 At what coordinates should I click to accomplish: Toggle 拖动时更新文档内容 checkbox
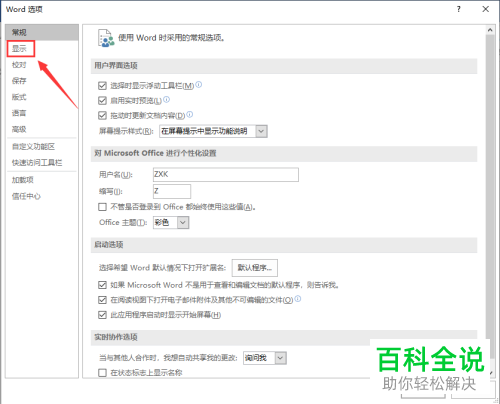[x=102, y=116]
